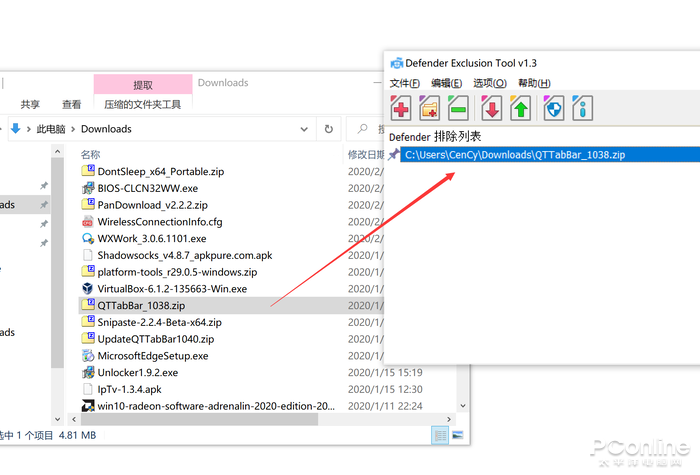Image resolution: width=700 pixels, height=475 pixels.
Task: Click the DontSleep zip file icon
Action: (x=88, y=171)
